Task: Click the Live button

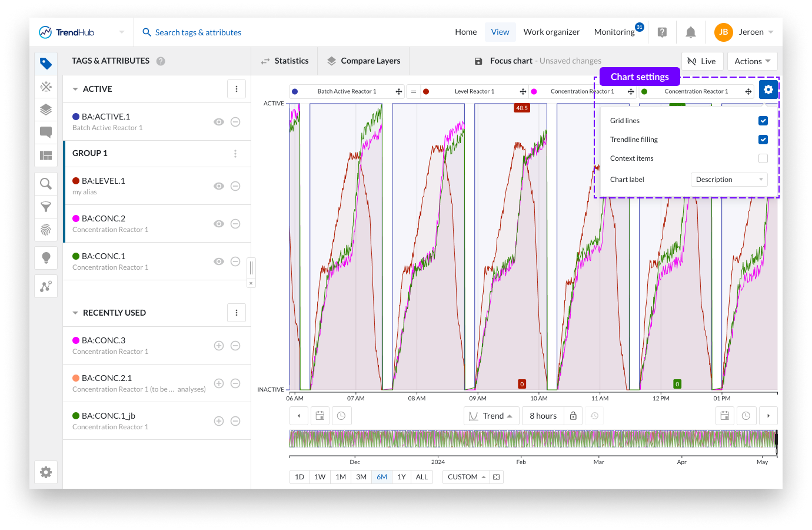Action: tap(702, 61)
